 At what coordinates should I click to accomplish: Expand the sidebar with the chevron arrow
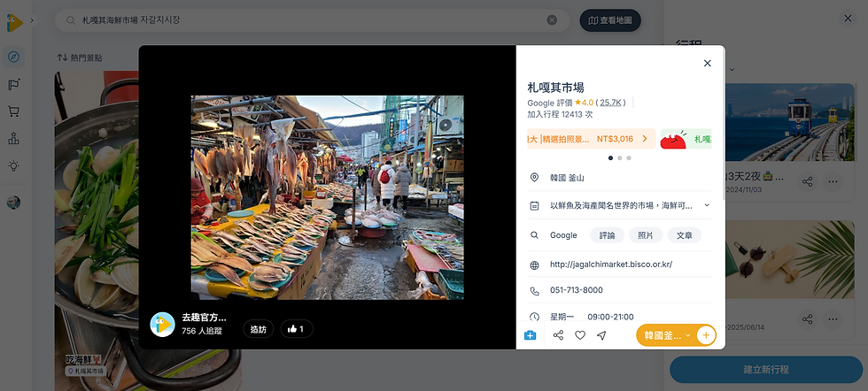point(32,20)
